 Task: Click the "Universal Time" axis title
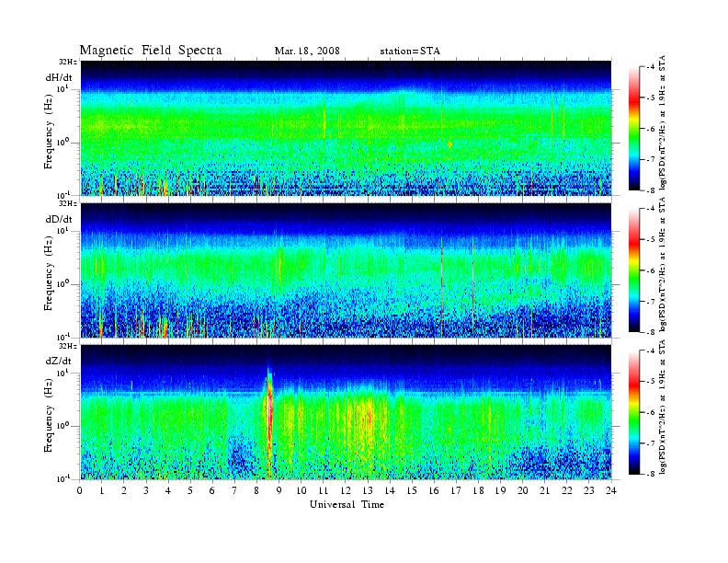pyautogui.click(x=347, y=504)
